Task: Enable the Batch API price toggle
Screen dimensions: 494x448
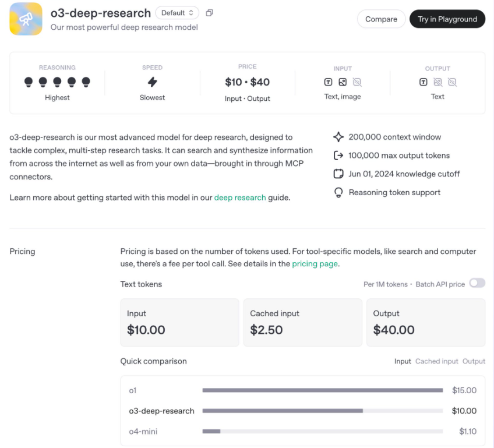Action: (x=477, y=283)
